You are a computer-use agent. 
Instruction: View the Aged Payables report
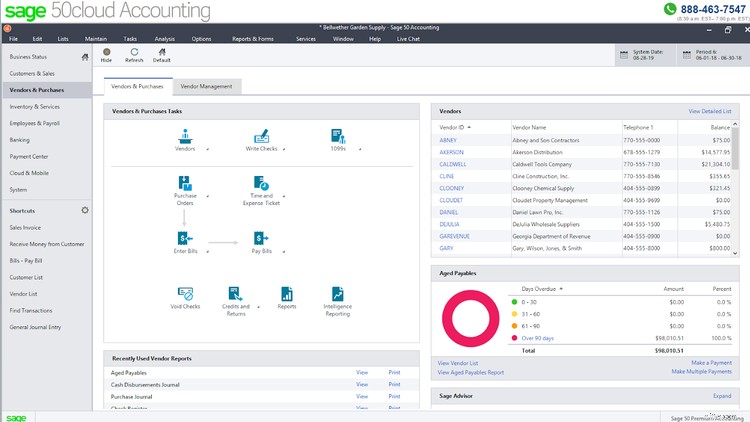[x=362, y=372]
